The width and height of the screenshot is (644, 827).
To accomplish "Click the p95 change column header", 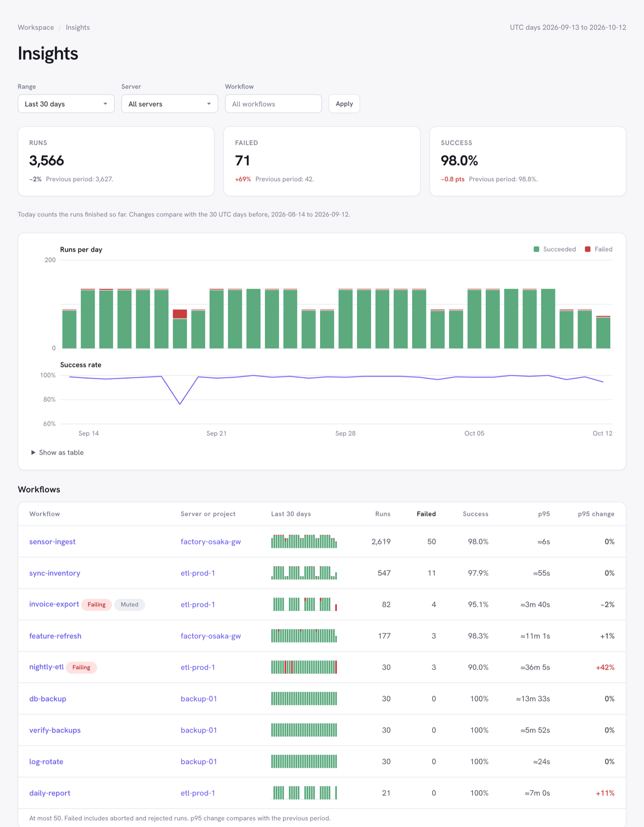I will pyautogui.click(x=596, y=514).
